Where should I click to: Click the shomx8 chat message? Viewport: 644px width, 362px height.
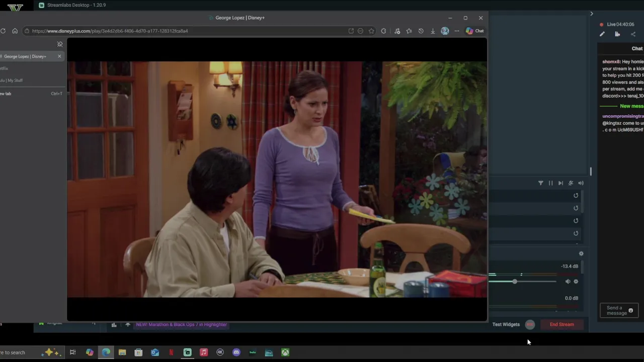[x=623, y=78]
